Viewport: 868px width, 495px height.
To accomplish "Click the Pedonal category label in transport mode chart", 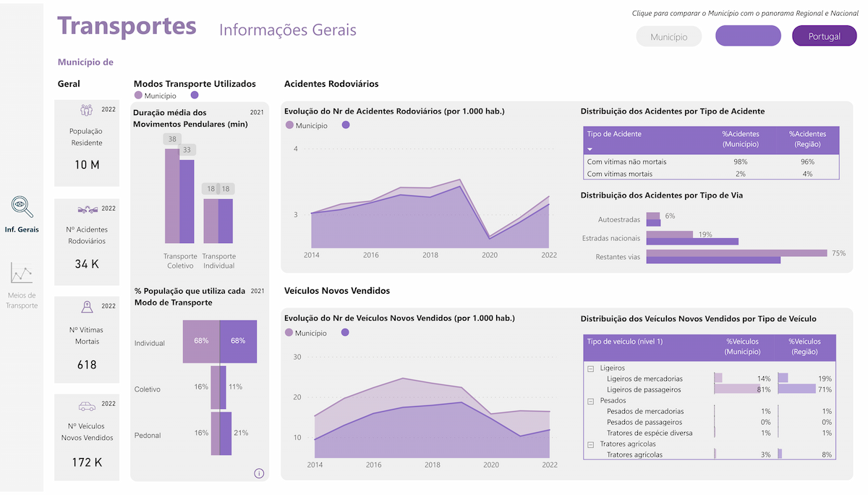I will 148,435.
